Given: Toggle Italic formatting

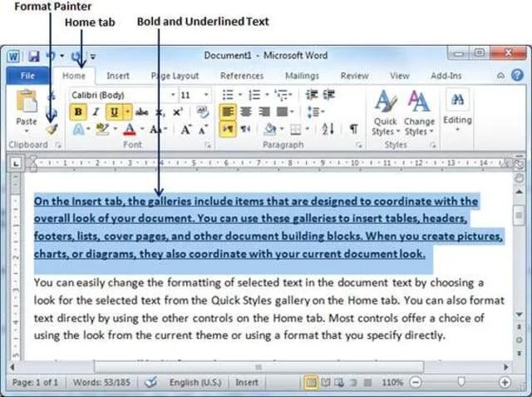Looking at the screenshot, I should point(96,112).
